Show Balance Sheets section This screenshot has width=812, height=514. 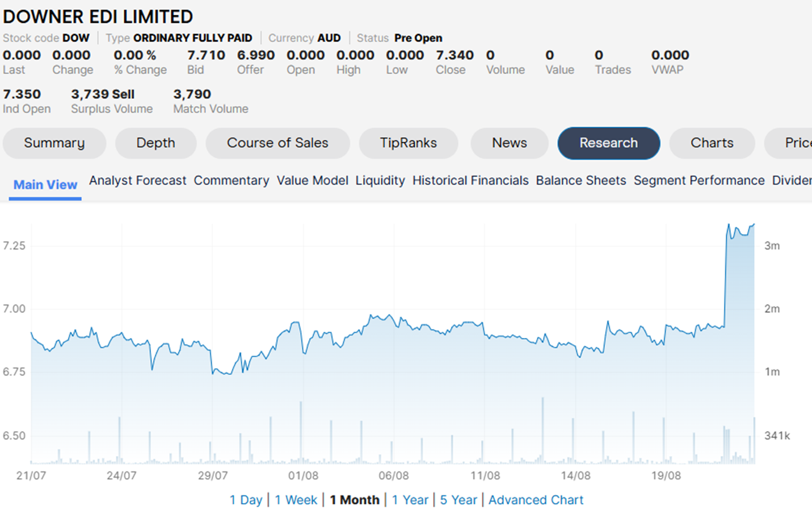[x=580, y=181]
